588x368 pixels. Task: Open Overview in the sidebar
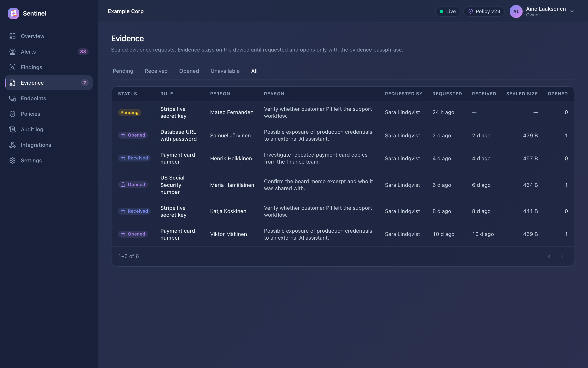[49, 36]
